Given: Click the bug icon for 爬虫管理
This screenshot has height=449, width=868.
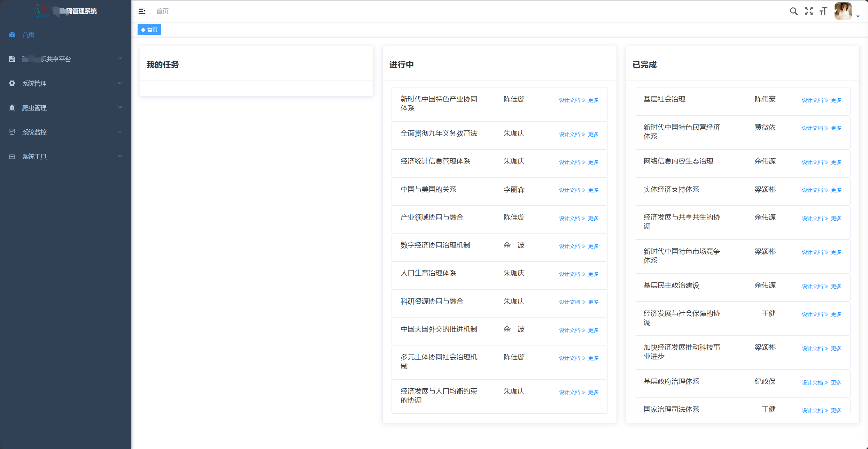Looking at the screenshot, I should point(12,108).
